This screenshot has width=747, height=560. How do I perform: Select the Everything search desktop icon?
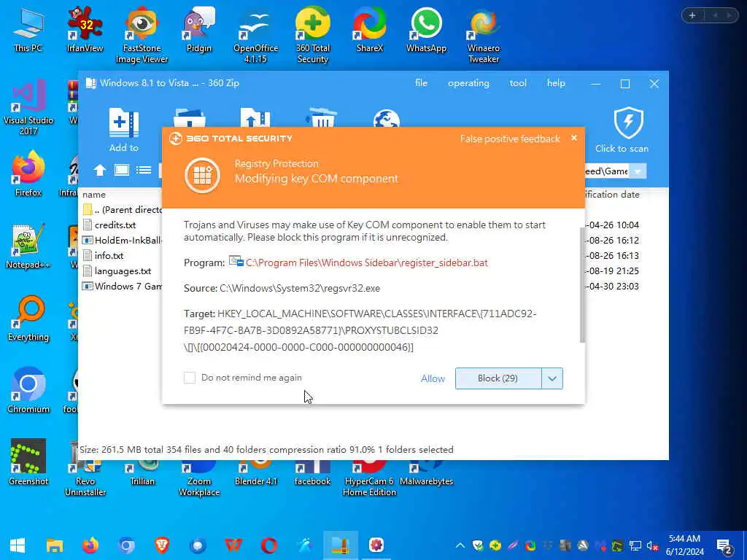pos(28,319)
